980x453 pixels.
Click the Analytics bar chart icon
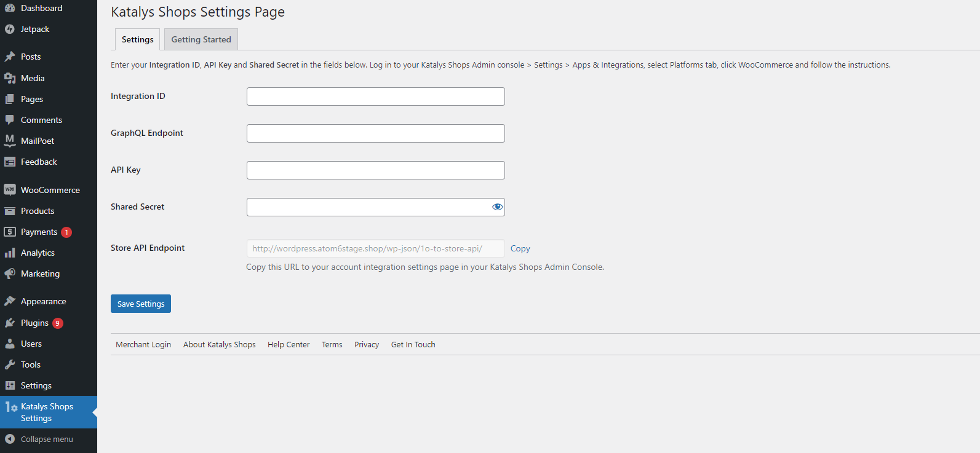pyautogui.click(x=10, y=253)
